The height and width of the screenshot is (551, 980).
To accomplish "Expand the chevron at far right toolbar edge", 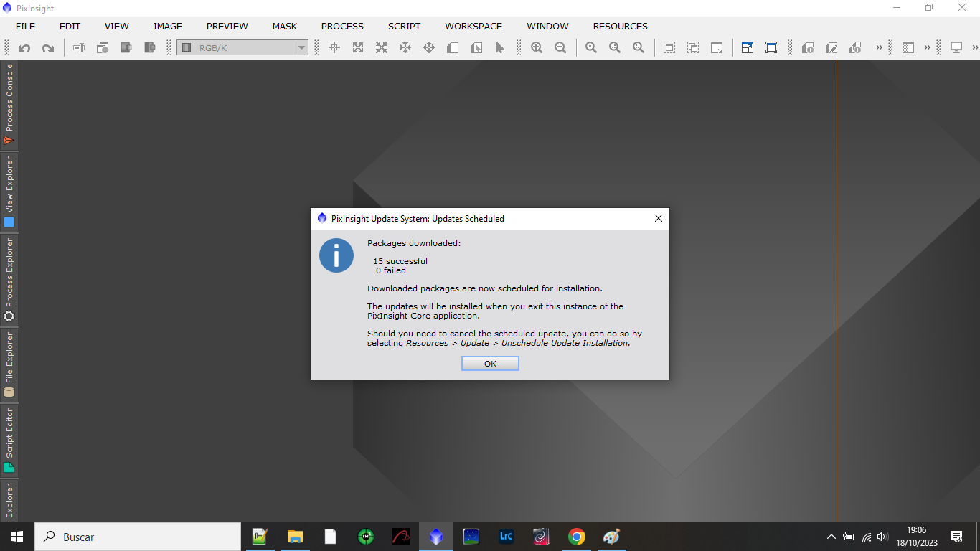I will 974,48.
